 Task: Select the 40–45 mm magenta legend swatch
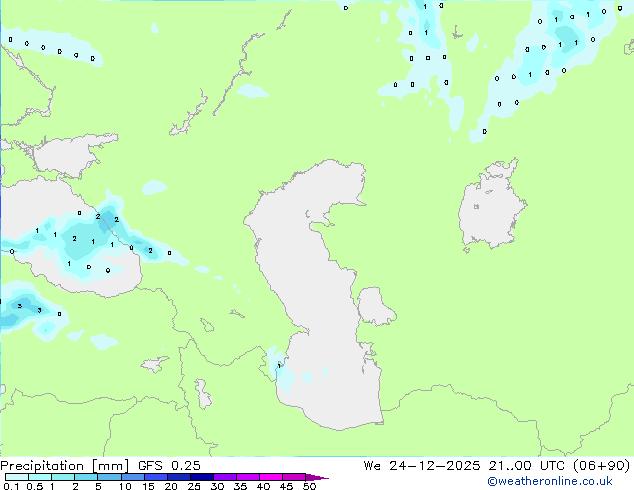(x=271, y=477)
